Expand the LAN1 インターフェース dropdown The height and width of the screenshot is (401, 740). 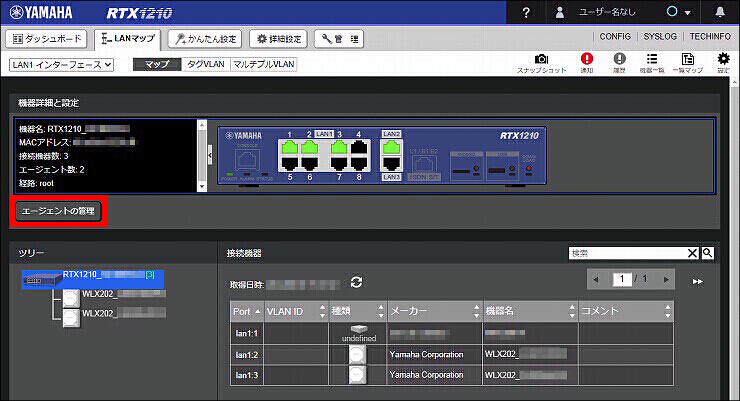point(61,65)
